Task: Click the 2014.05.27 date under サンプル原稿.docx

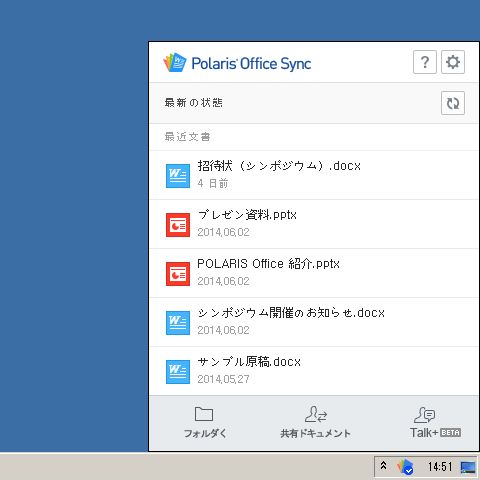Action: click(223, 379)
